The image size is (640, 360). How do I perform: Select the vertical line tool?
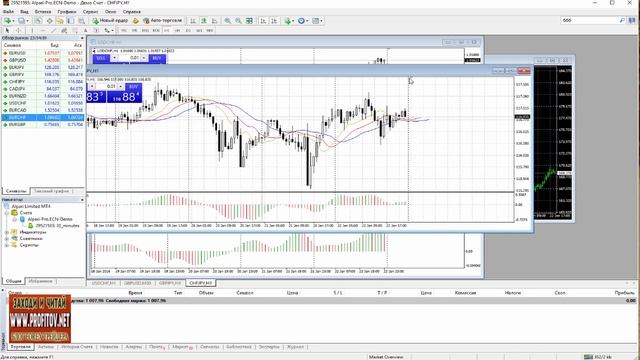point(32,30)
